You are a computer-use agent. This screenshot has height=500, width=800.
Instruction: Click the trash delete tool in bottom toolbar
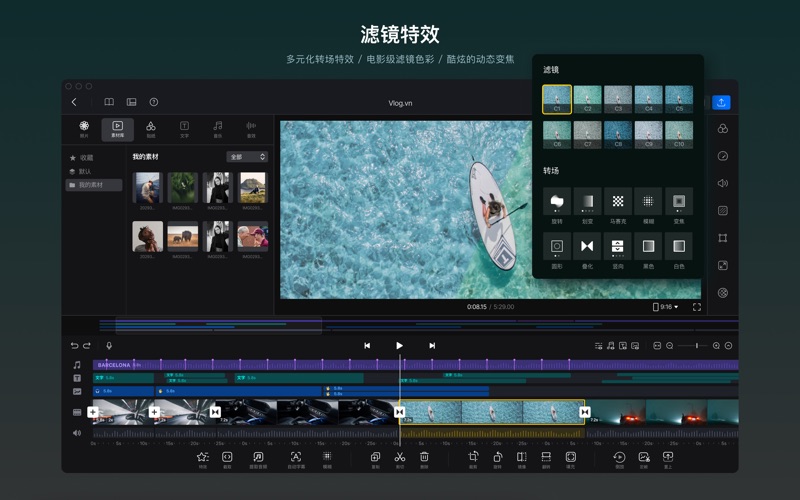(x=424, y=456)
